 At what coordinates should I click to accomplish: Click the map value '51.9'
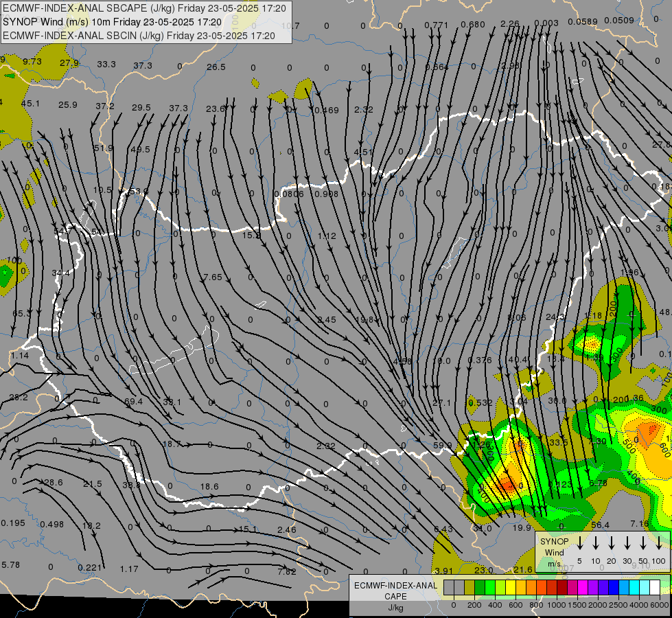pos(104,148)
